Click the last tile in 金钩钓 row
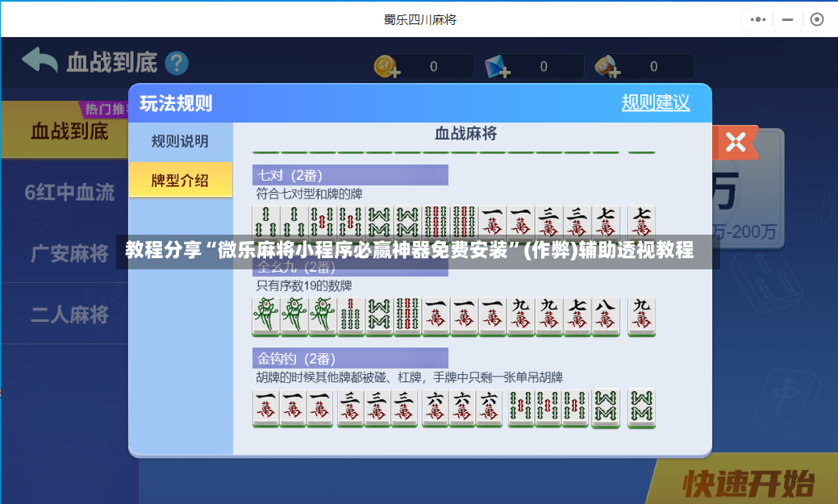 pyautogui.click(x=641, y=408)
